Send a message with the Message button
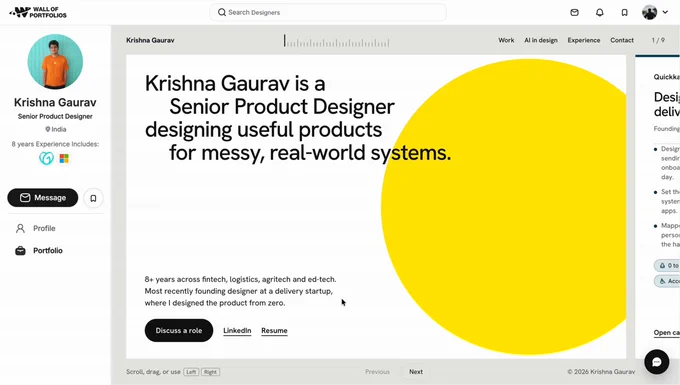680x385 pixels. point(42,198)
